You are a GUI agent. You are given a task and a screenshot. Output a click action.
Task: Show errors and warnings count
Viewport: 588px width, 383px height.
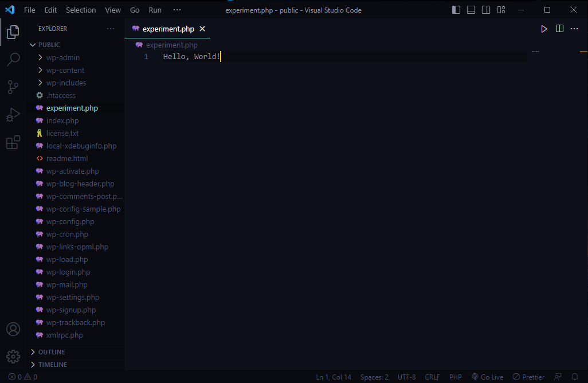23,377
